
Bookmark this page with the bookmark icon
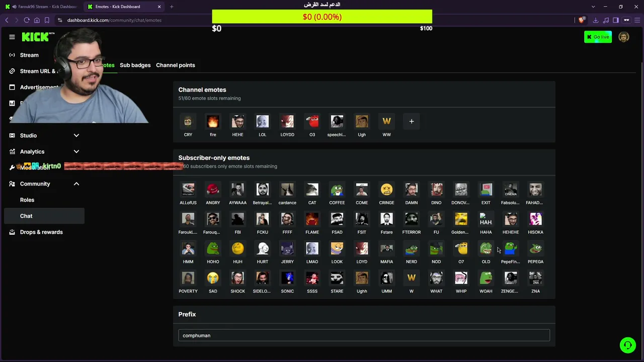(x=47, y=20)
